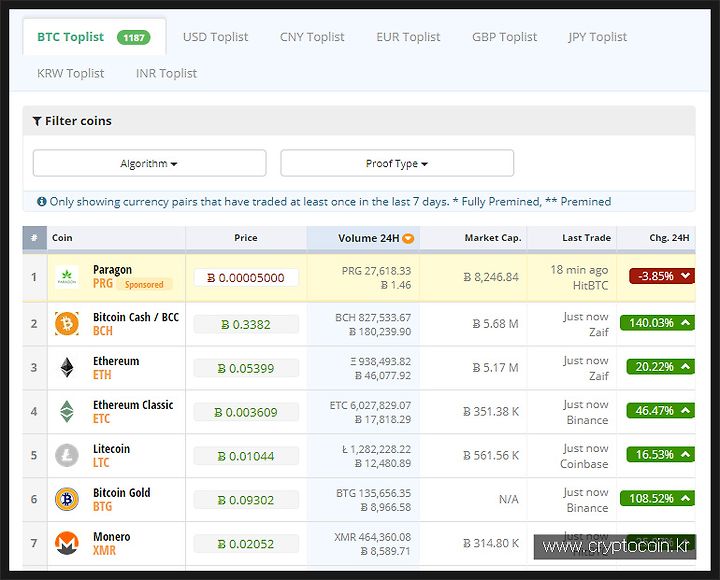
Task: Click volume BCH 827,533.67
Action: pos(373,317)
